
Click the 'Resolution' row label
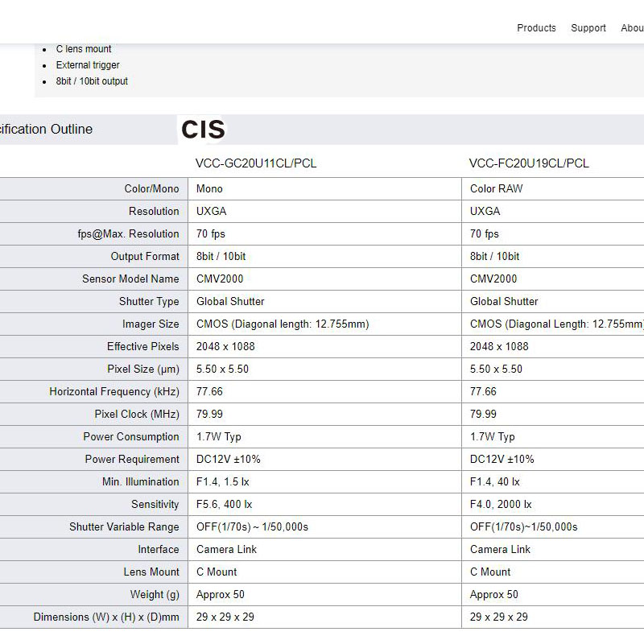(154, 211)
